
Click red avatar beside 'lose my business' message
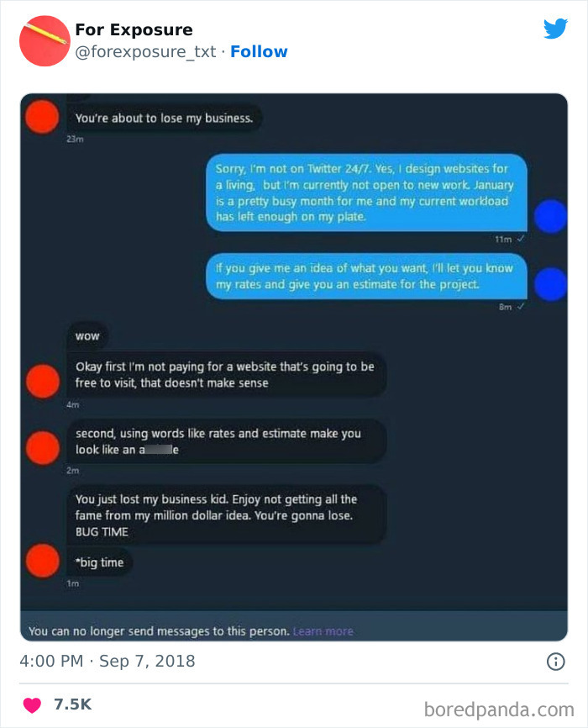coord(42,117)
